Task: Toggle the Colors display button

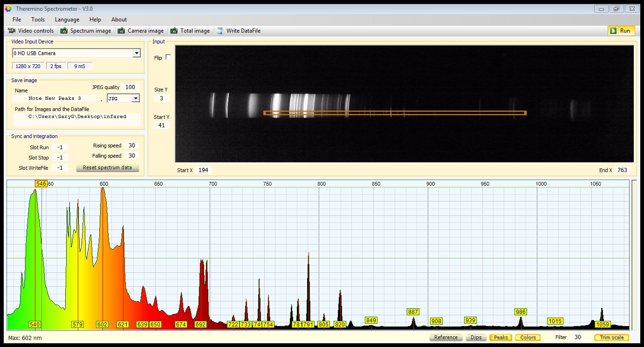Action: pos(528,337)
